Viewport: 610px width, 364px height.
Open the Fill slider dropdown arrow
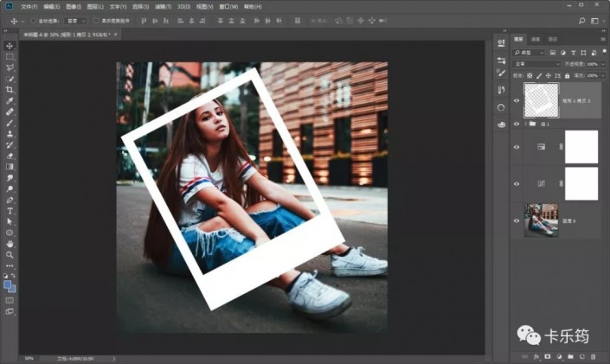pos(603,75)
